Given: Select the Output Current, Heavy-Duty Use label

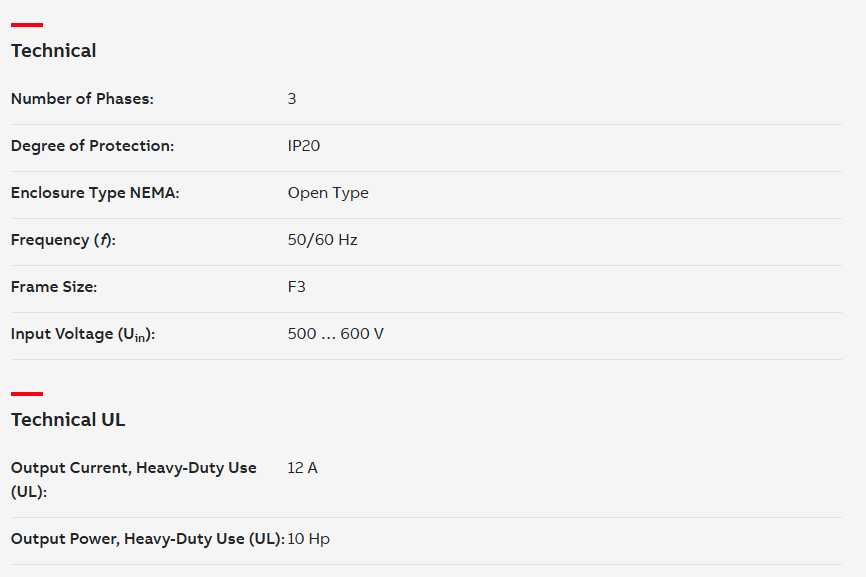Looking at the screenshot, I should click(134, 479).
